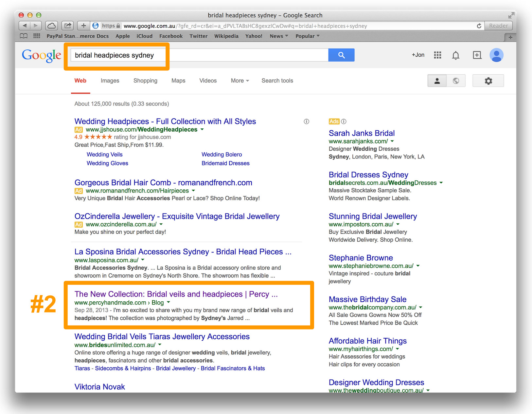This screenshot has width=532, height=414.
Task: Open the Twitter bookmark
Action: point(199,36)
